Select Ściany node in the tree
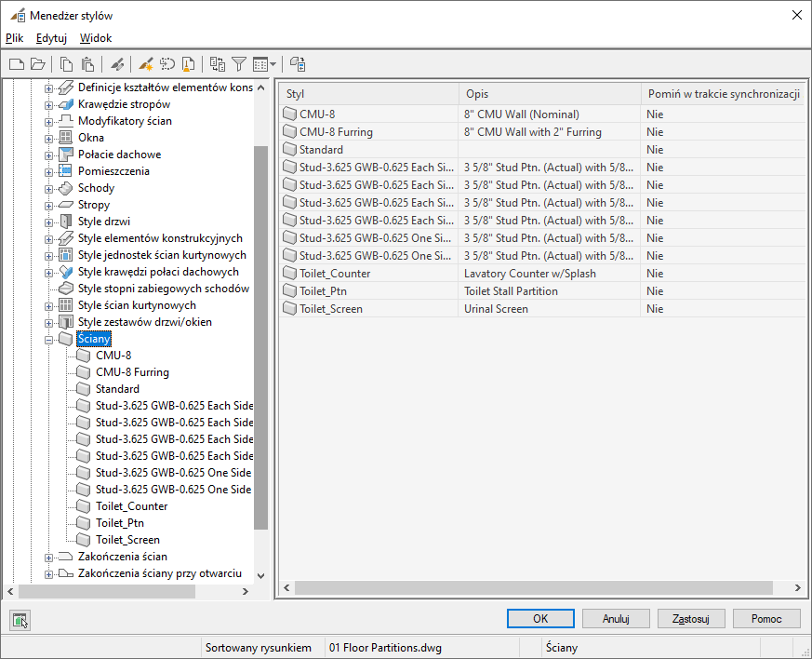The width and height of the screenshot is (812, 659). coord(94,339)
